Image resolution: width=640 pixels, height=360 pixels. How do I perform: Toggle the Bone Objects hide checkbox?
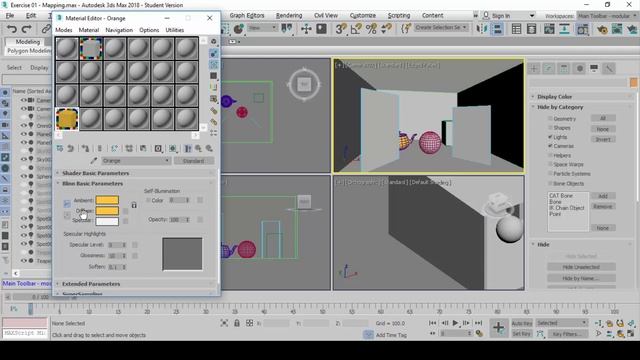pyautogui.click(x=550, y=183)
